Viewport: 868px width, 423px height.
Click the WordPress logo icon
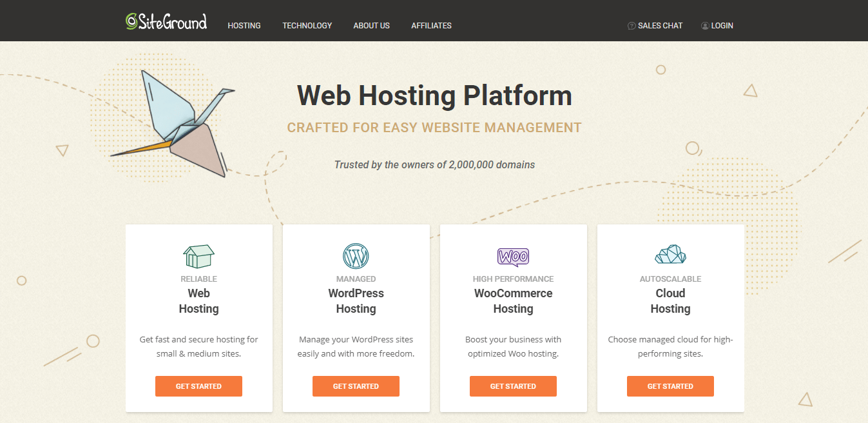[356, 256]
